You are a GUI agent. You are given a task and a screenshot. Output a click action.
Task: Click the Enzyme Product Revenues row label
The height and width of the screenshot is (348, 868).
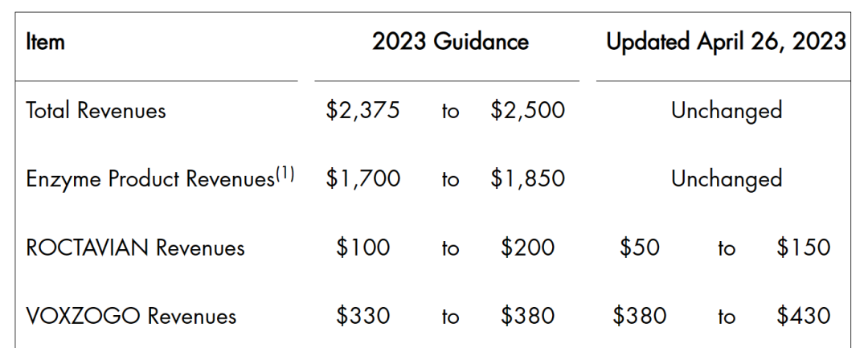coord(151,179)
